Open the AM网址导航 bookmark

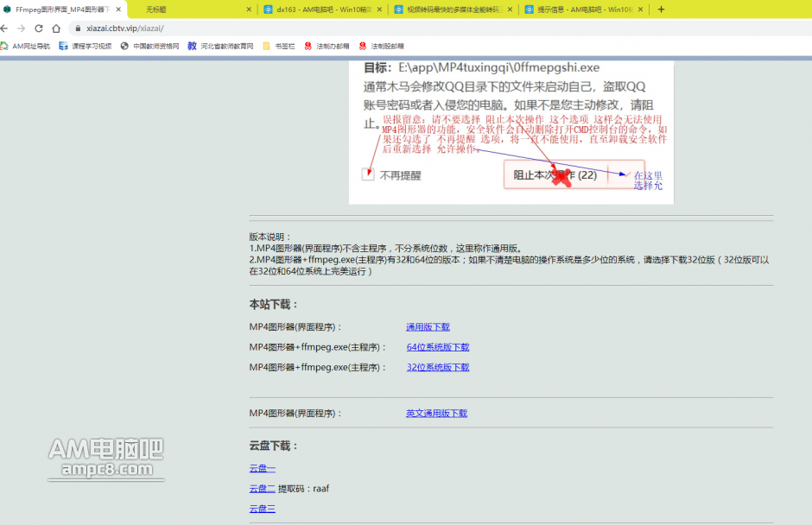click(25, 46)
